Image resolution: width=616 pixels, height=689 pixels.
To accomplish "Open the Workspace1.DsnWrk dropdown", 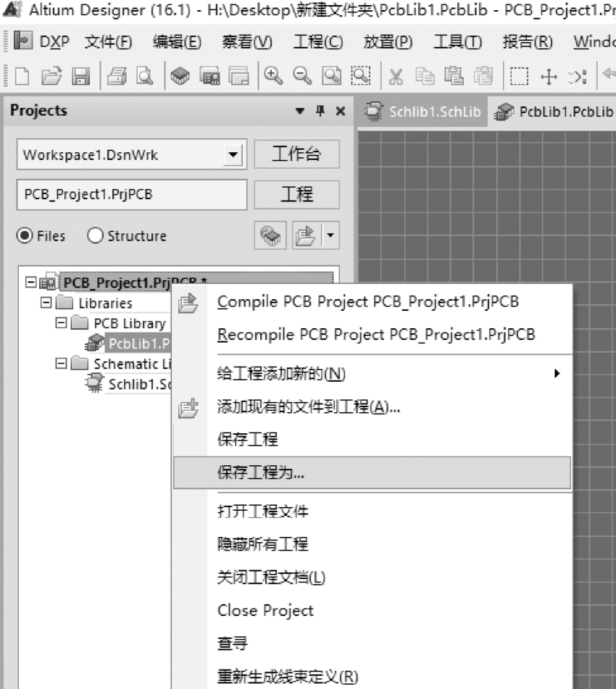I will [x=233, y=154].
